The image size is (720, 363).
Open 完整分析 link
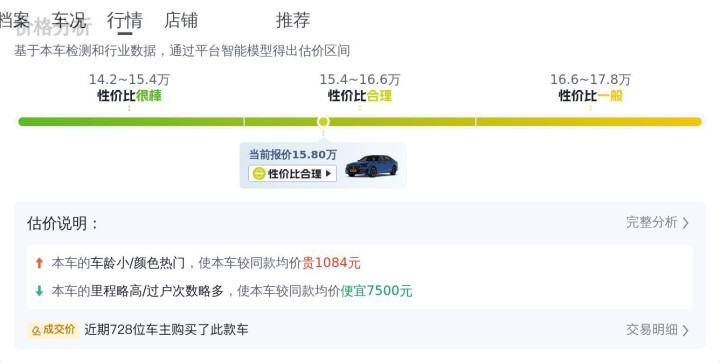point(652,223)
